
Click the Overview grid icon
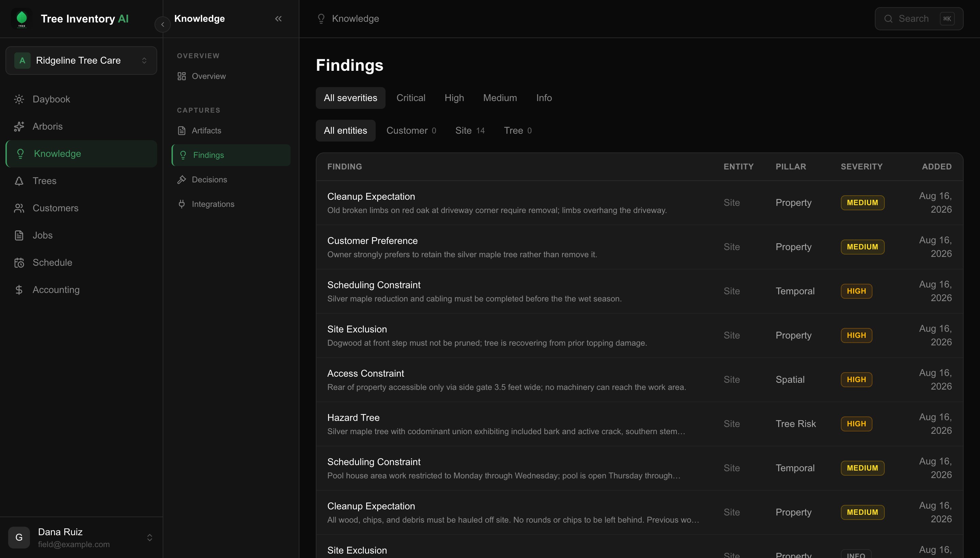click(x=182, y=76)
